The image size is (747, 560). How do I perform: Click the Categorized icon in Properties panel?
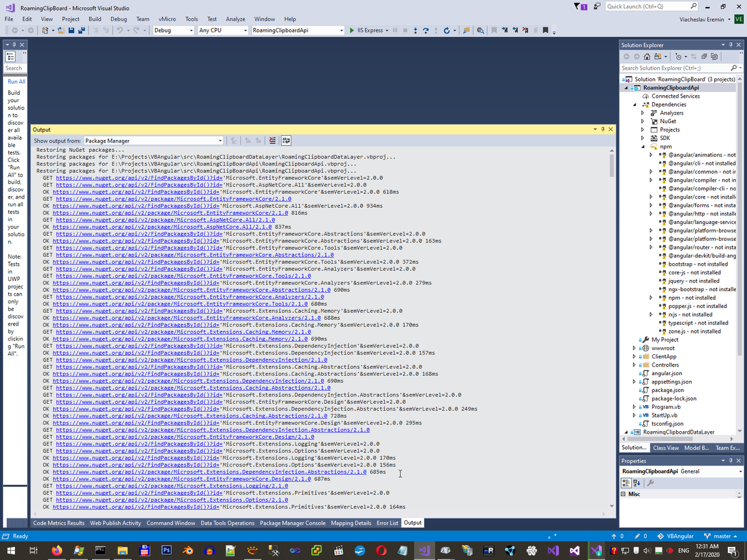[x=627, y=483]
